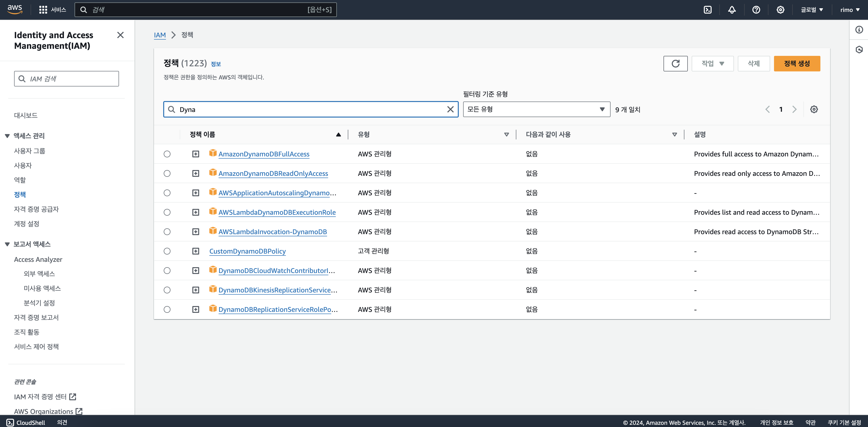Expand the AmazonDynamoDBReadOnlyAccess policy row

[196, 174]
